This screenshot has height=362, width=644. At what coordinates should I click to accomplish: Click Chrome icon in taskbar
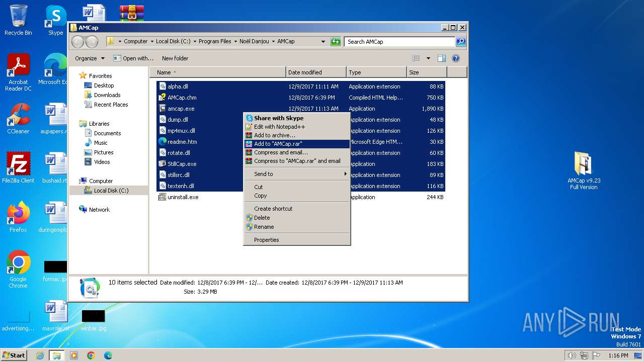91,355
